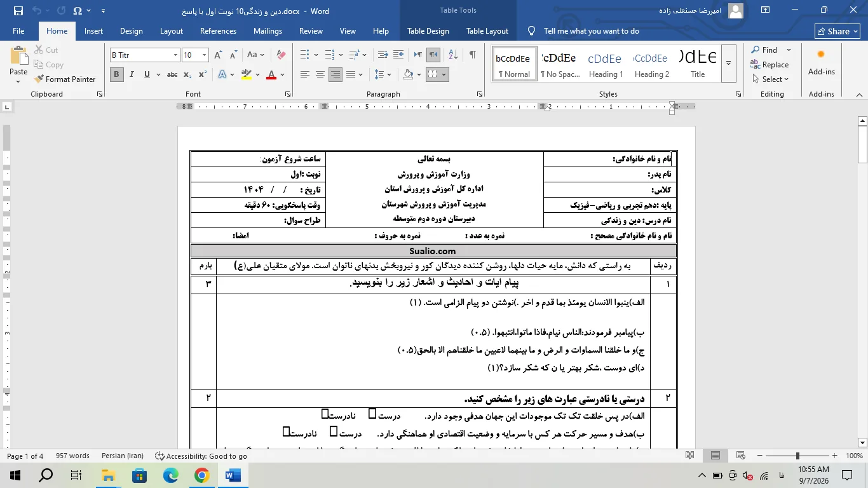The image size is (868, 488).
Task: Open the Add-ins button
Action: (x=821, y=63)
